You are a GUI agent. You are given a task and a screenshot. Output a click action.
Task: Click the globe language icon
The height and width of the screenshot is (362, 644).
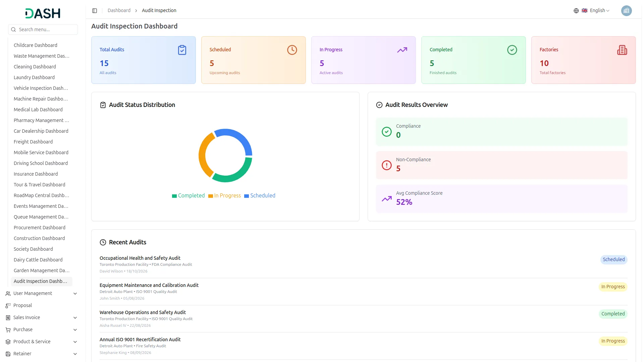(x=576, y=11)
